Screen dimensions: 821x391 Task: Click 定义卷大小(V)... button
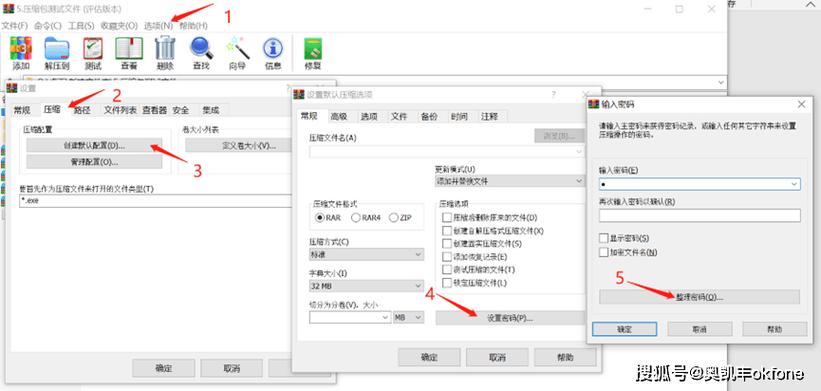(239, 145)
